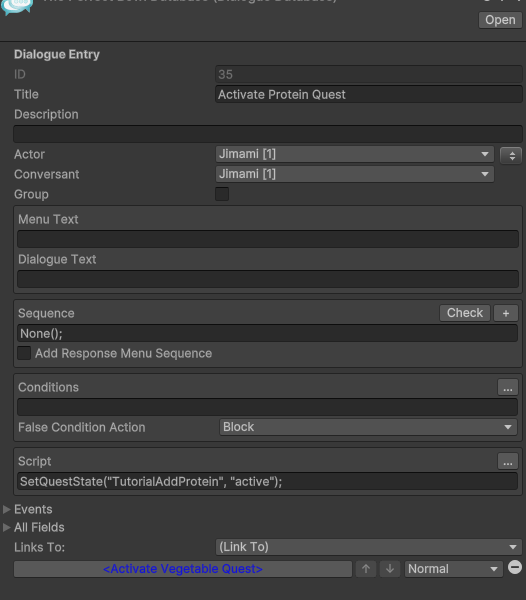This screenshot has width=526, height=600.
Task: Open the Conditions ellipsis wizard button
Action: (508, 387)
